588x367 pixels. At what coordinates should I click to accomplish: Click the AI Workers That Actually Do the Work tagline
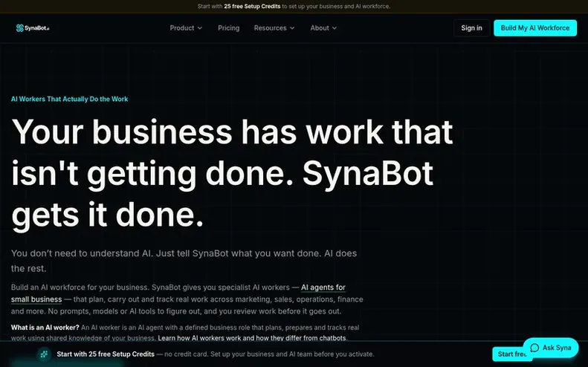coord(69,99)
